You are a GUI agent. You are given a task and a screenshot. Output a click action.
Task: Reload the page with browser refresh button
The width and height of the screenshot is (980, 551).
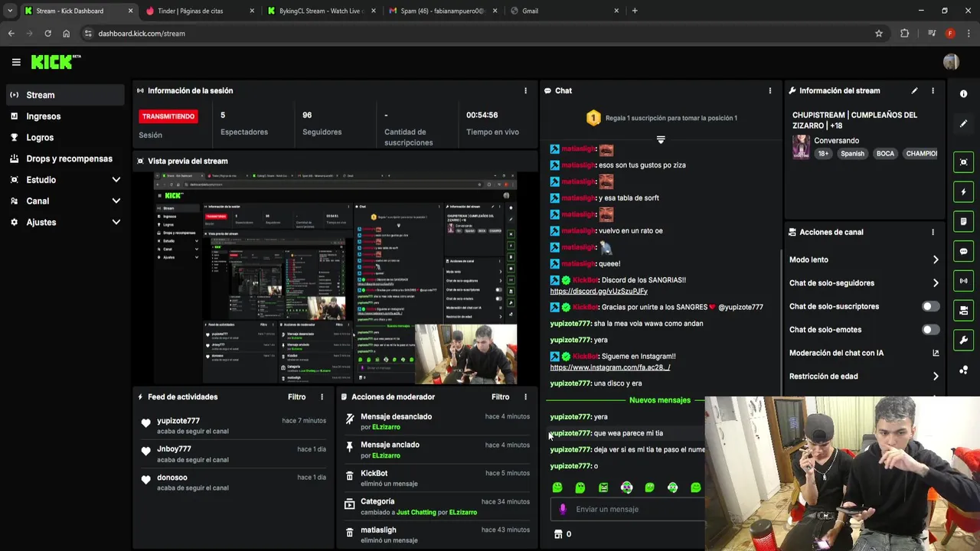tap(47, 34)
